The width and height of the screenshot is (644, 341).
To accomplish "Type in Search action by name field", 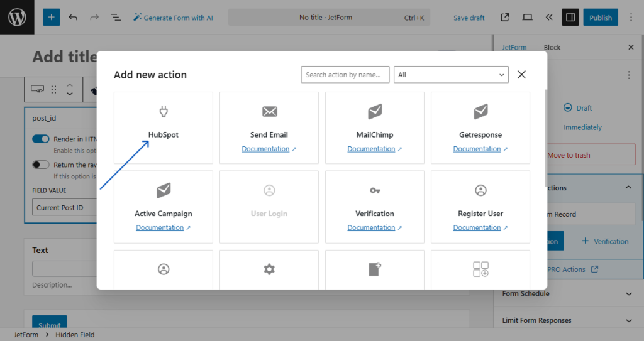I will pos(345,75).
